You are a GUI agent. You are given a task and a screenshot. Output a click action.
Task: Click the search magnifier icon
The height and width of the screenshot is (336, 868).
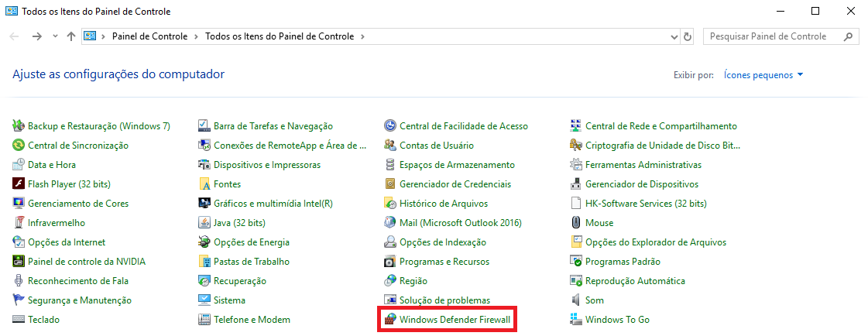[x=848, y=36]
